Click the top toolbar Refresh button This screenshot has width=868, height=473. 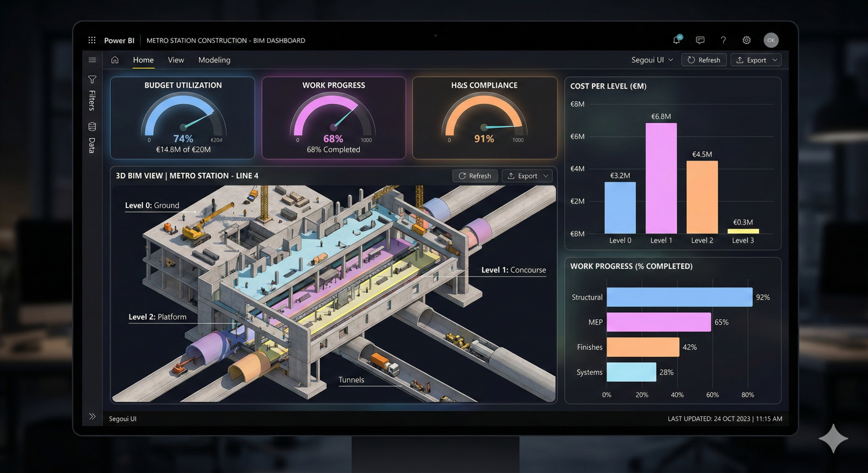(x=704, y=60)
